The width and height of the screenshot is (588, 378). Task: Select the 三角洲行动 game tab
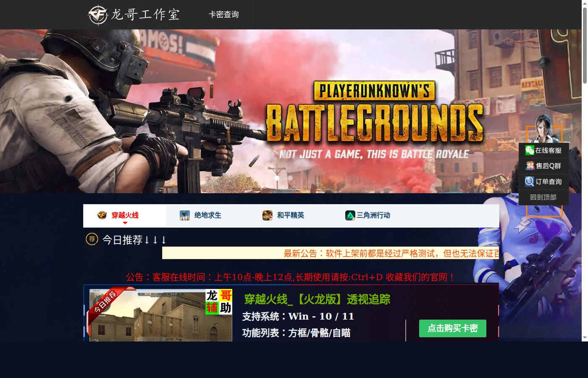coord(373,215)
